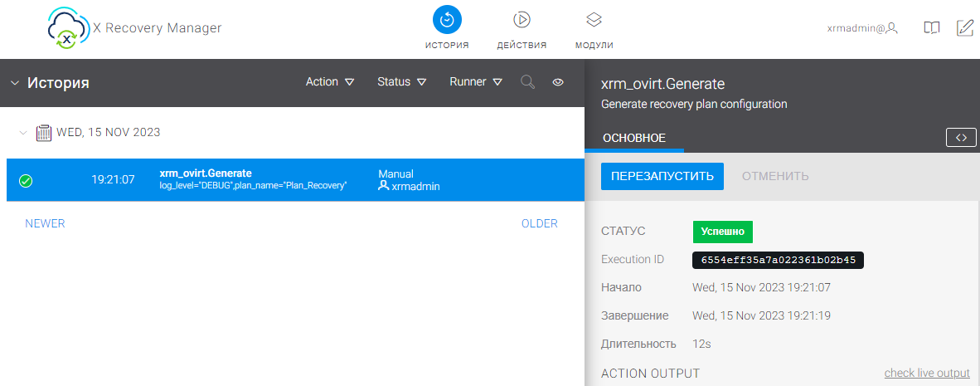
Task: Open the Модули layers icon
Action: [594, 20]
